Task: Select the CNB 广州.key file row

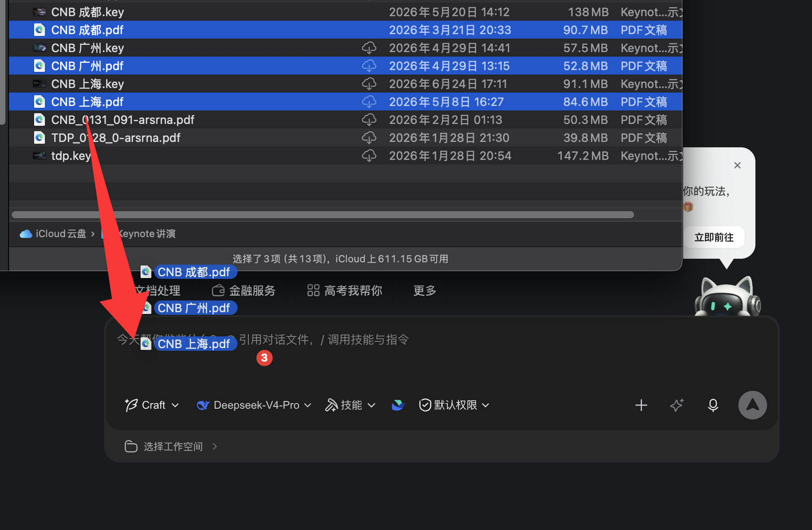Action: tap(345, 48)
